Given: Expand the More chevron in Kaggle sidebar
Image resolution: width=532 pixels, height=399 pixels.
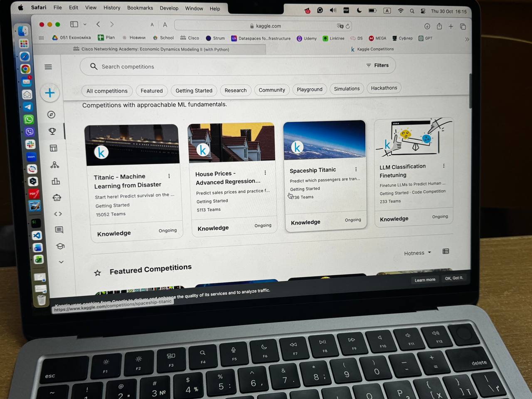Looking at the screenshot, I should [x=61, y=262].
